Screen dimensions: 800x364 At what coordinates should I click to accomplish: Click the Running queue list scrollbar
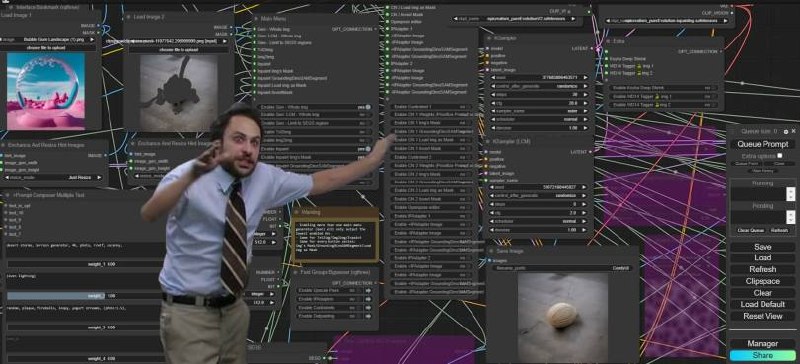point(790,193)
